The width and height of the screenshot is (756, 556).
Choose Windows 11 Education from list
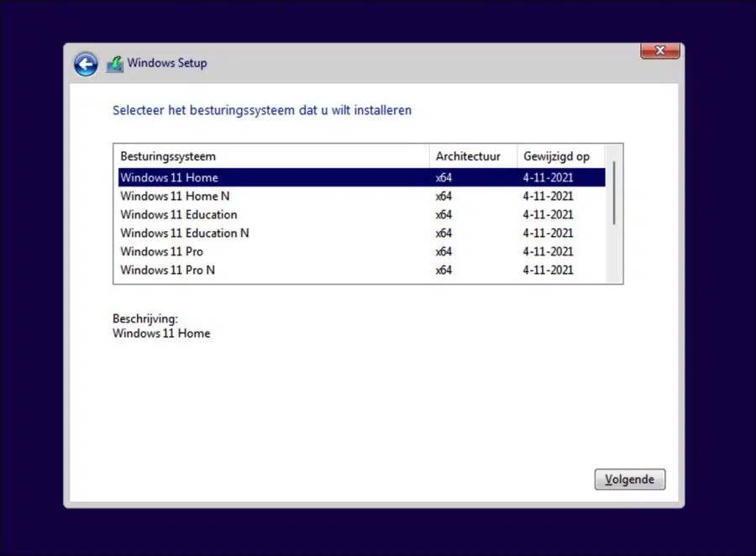(x=361, y=214)
